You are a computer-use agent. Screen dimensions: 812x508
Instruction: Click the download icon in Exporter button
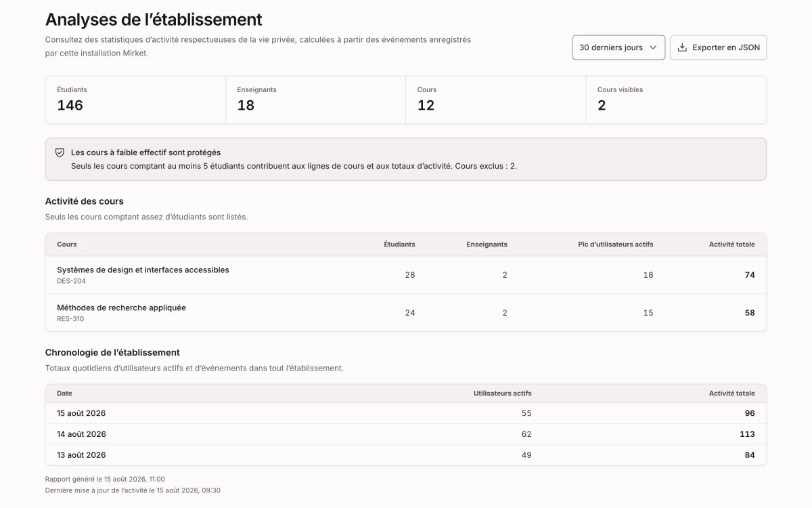click(x=682, y=47)
